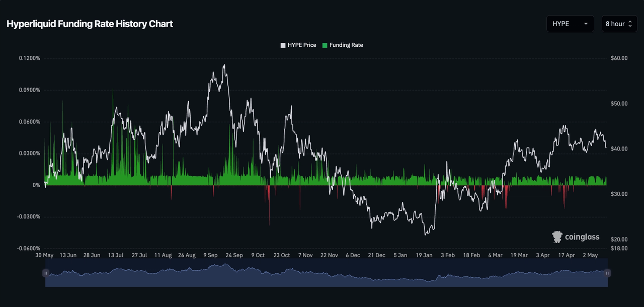Click the 26 Aug date label
This screenshot has width=644, height=307.
tap(187, 256)
